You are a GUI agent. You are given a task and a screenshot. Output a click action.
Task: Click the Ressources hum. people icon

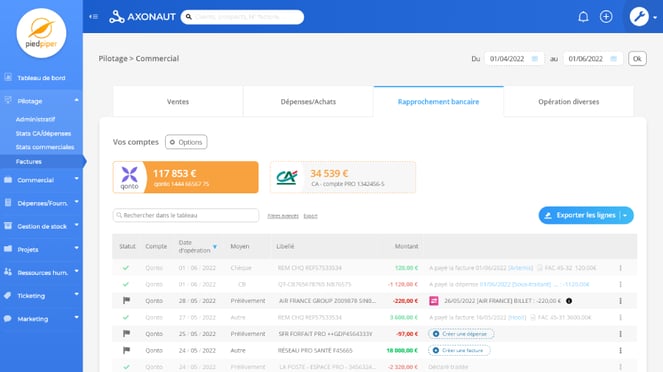click(8, 272)
